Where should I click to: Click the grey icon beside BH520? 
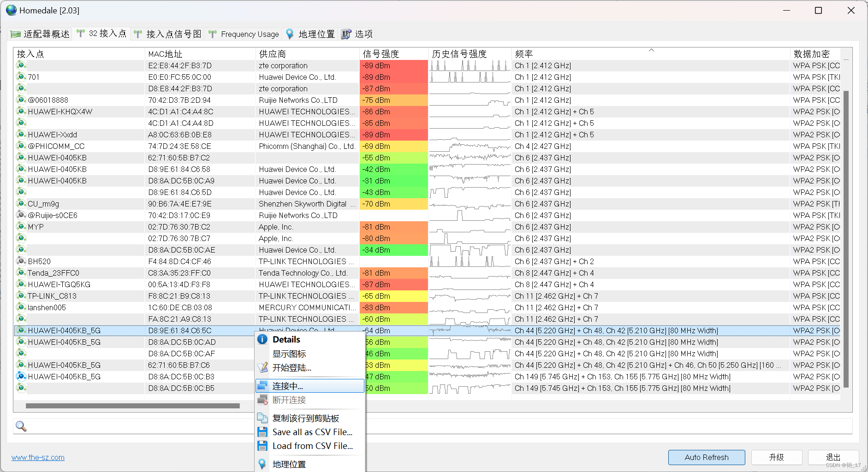[x=21, y=261]
